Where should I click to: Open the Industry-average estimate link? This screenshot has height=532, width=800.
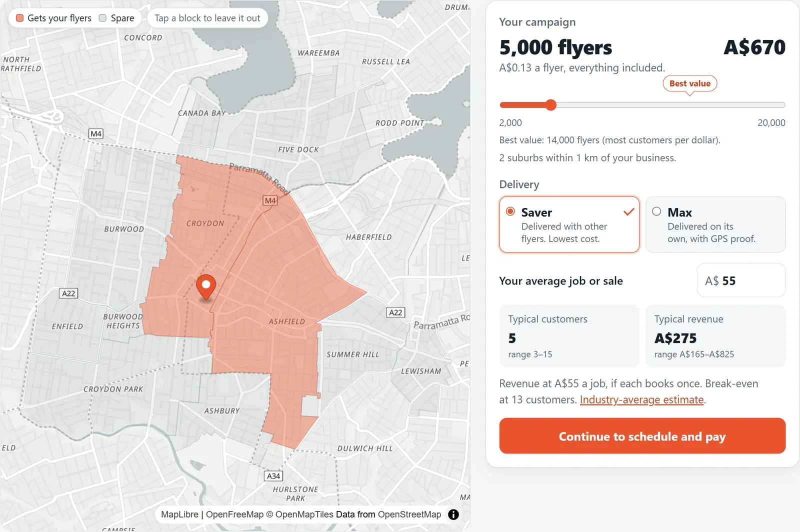pyautogui.click(x=641, y=399)
